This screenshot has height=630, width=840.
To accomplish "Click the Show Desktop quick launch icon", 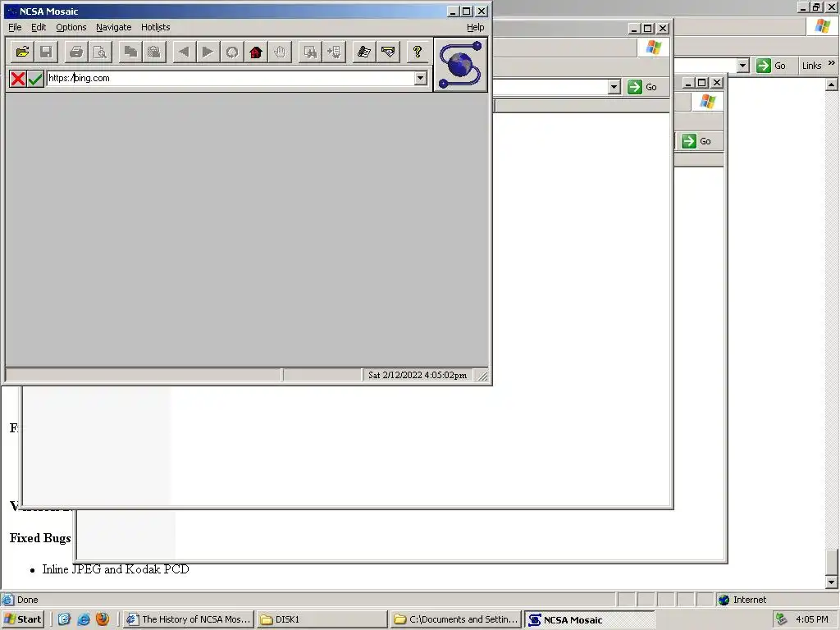I will (64, 619).
